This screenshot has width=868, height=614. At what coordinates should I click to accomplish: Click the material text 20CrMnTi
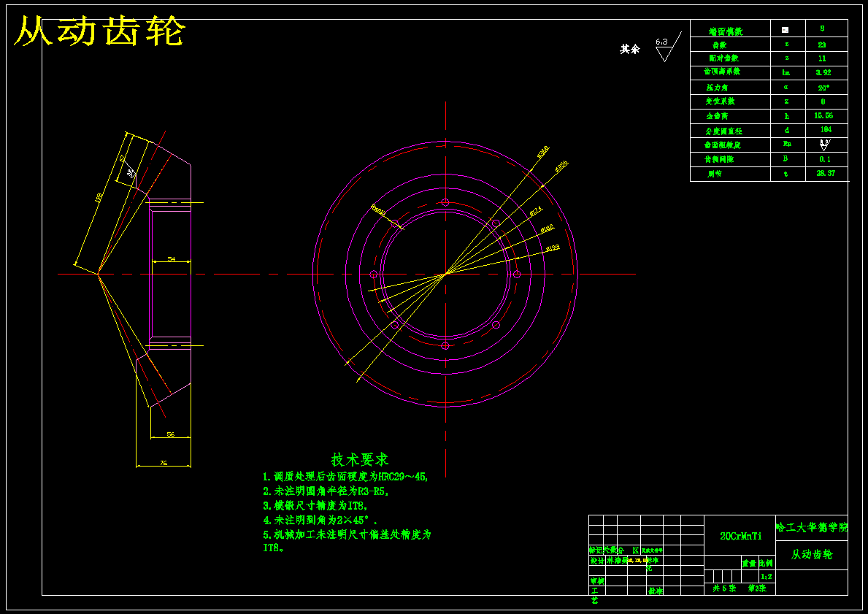[741, 536]
